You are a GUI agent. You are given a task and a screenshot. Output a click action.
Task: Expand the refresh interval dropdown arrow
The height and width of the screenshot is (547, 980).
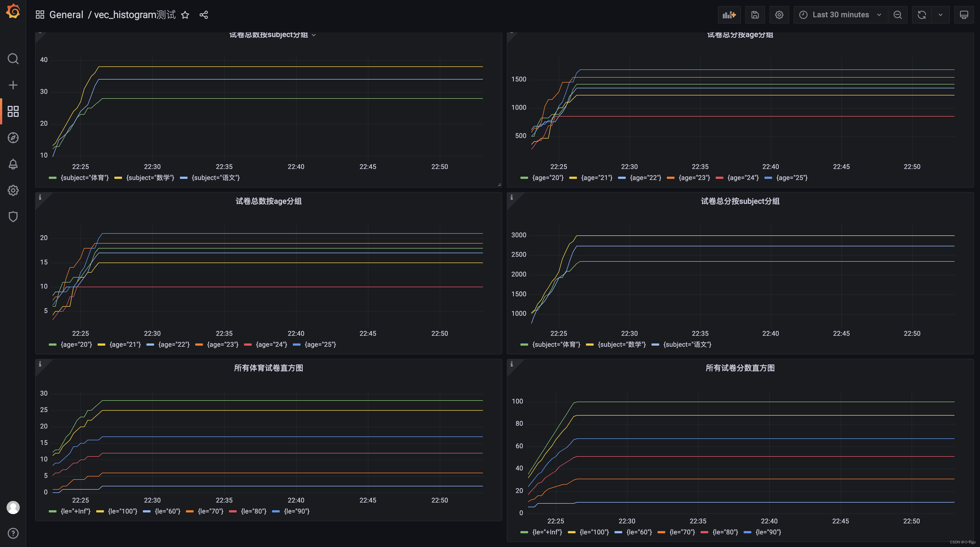[940, 15]
